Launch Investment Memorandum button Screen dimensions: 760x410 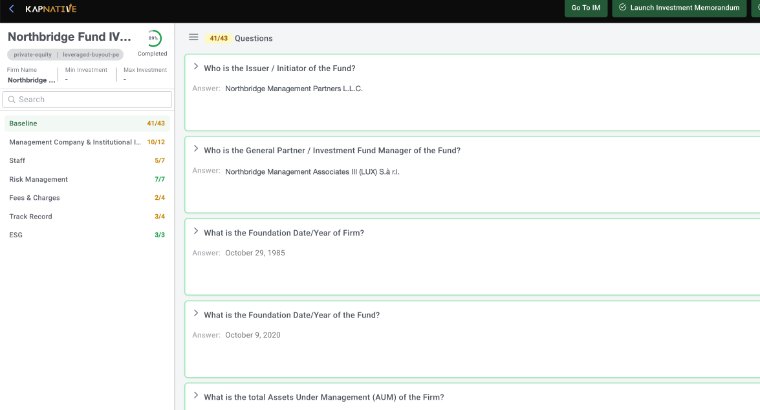coord(679,8)
